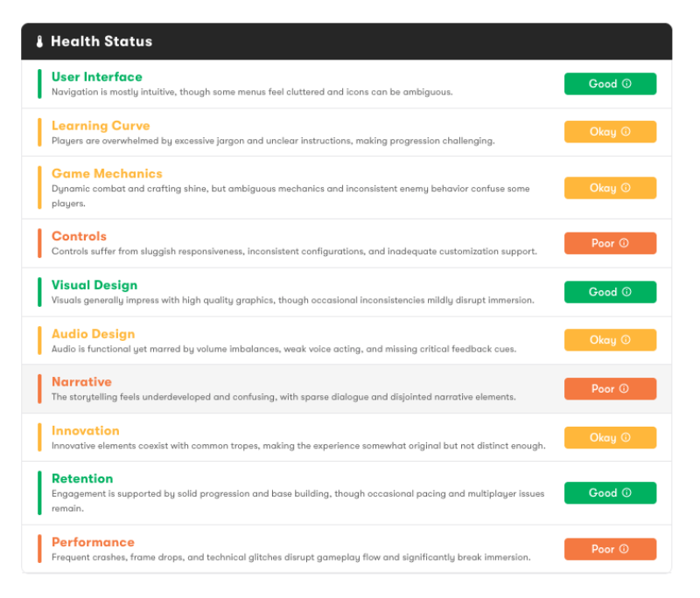Select the Narrative category title
Screen dimensions: 700x598
81,382
